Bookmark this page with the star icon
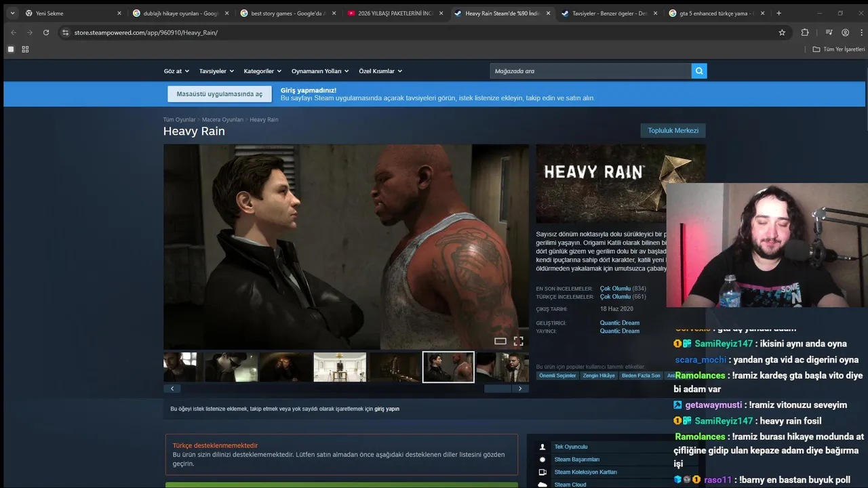Image resolution: width=868 pixels, height=488 pixels. pos(782,33)
